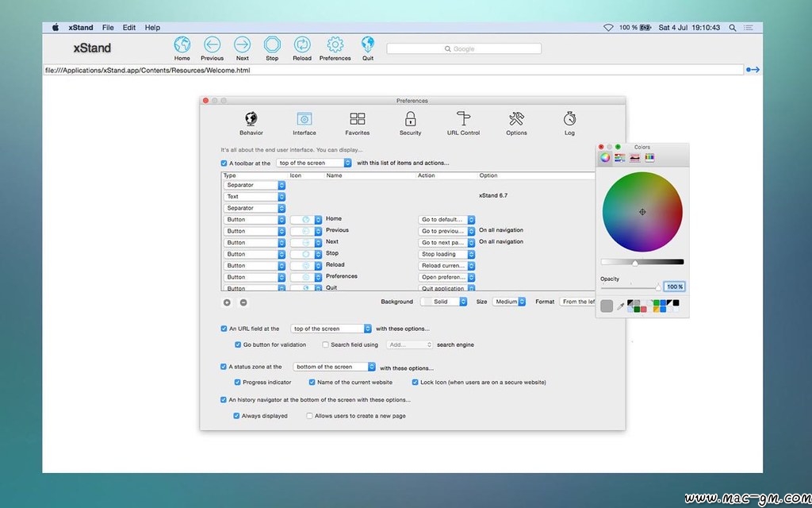
Task: Click the Google search field
Action: pos(464,48)
